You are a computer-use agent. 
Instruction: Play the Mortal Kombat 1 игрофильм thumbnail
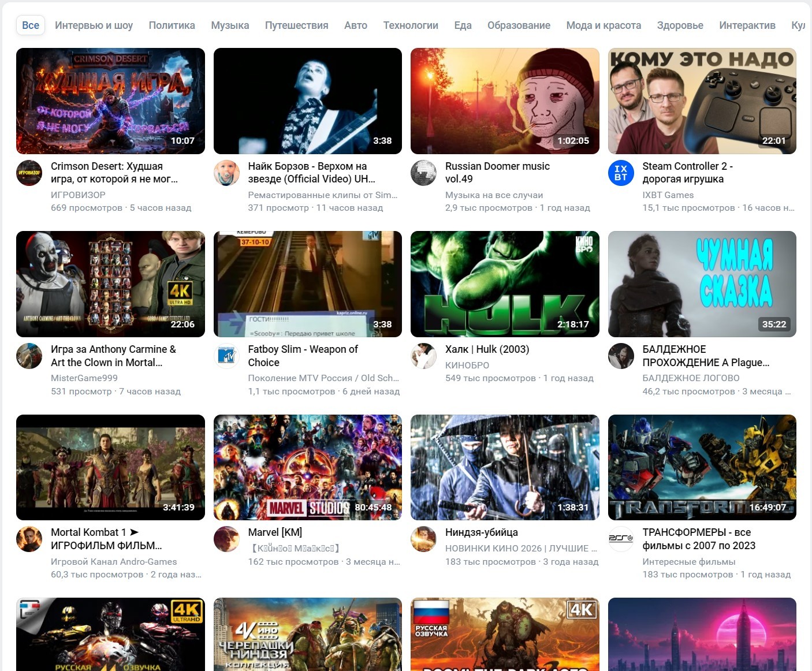(x=110, y=468)
